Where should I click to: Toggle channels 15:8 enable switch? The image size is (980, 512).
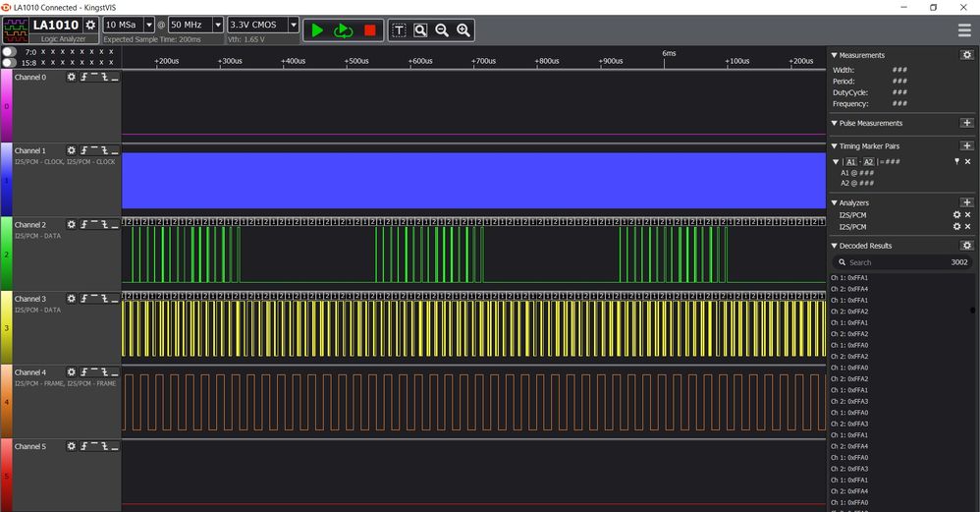click(x=10, y=63)
